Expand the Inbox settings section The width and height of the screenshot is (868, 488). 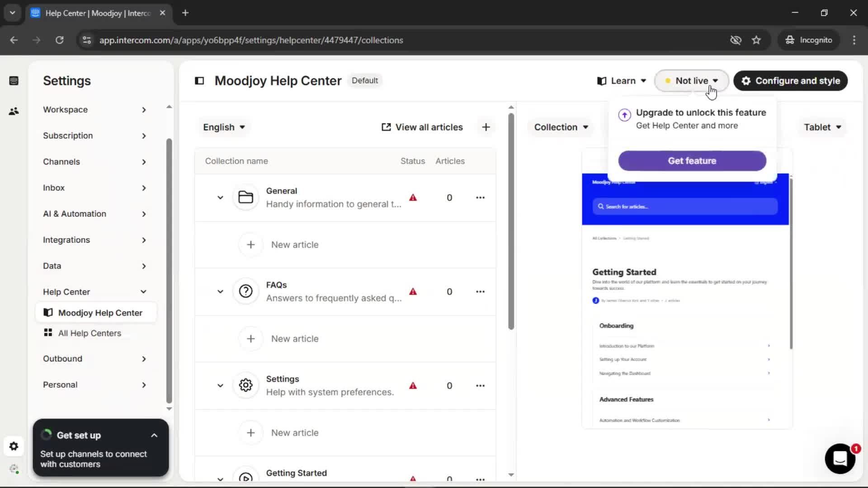pyautogui.click(x=95, y=188)
